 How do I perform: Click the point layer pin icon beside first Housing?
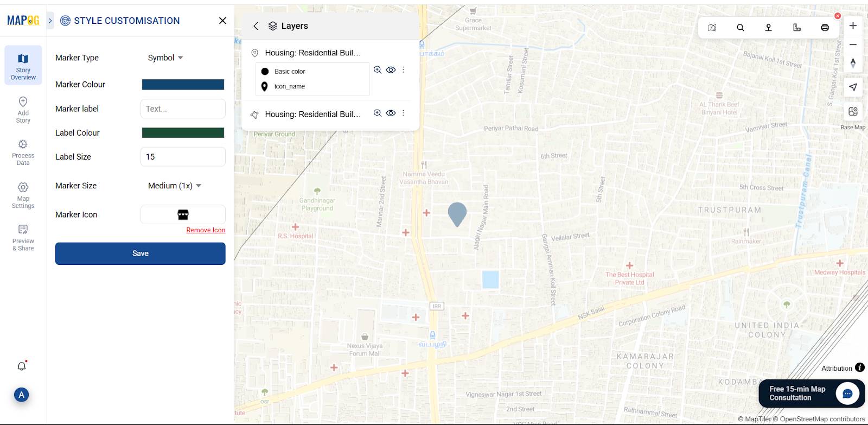click(x=254, y=53)
